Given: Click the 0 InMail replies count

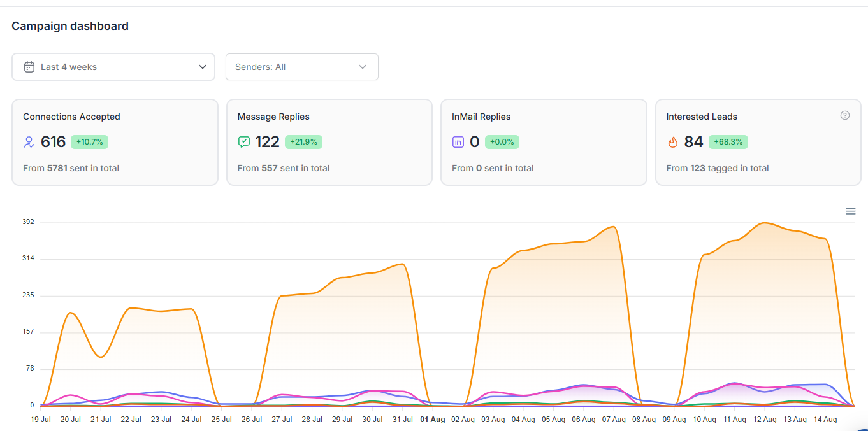Looking at the screenshot, I should pos(474,142).
